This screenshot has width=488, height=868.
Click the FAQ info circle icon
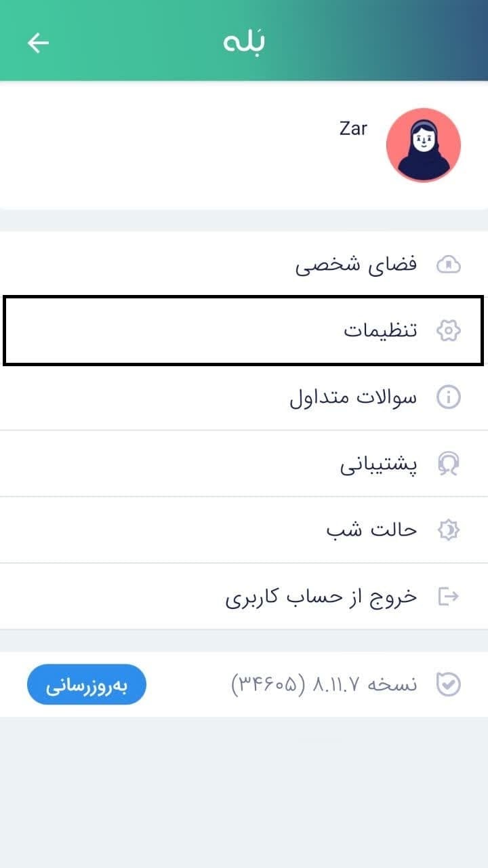pyautogui.click(x=448, y=397)
